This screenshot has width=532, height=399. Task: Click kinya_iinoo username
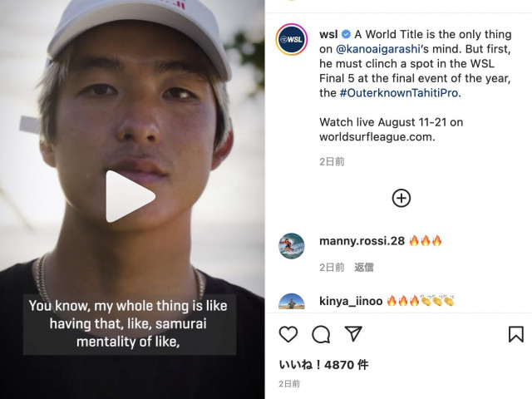351,301
